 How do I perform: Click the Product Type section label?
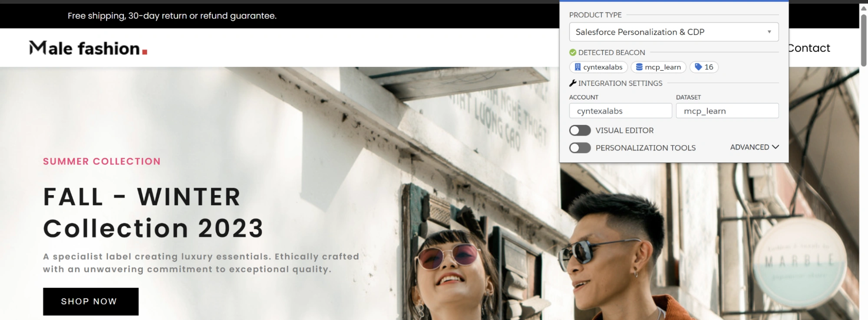pos(595,15)
